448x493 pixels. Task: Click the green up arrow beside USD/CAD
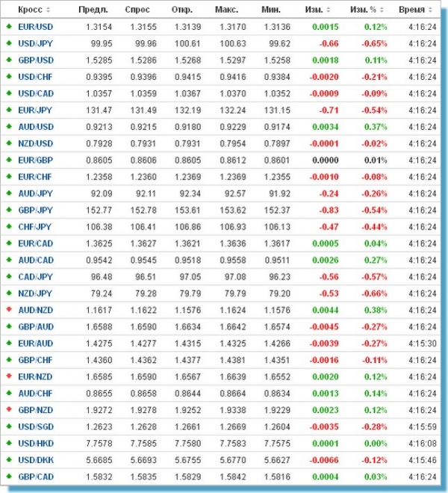click(9, 93)
